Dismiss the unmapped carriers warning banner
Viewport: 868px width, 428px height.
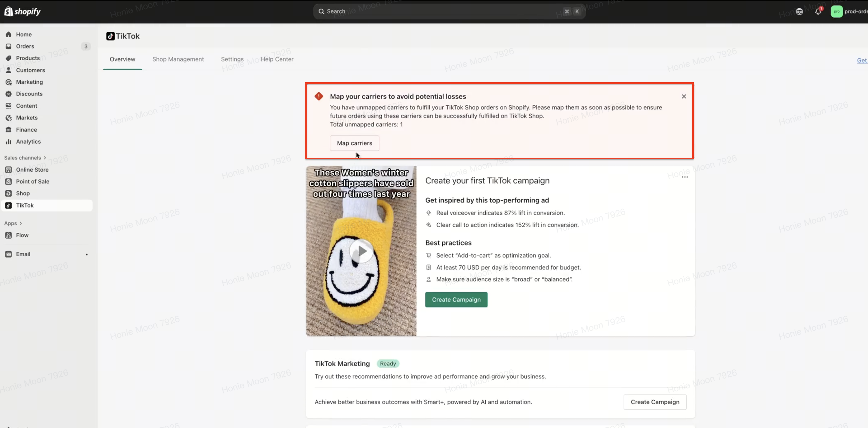tap(684, 96)
